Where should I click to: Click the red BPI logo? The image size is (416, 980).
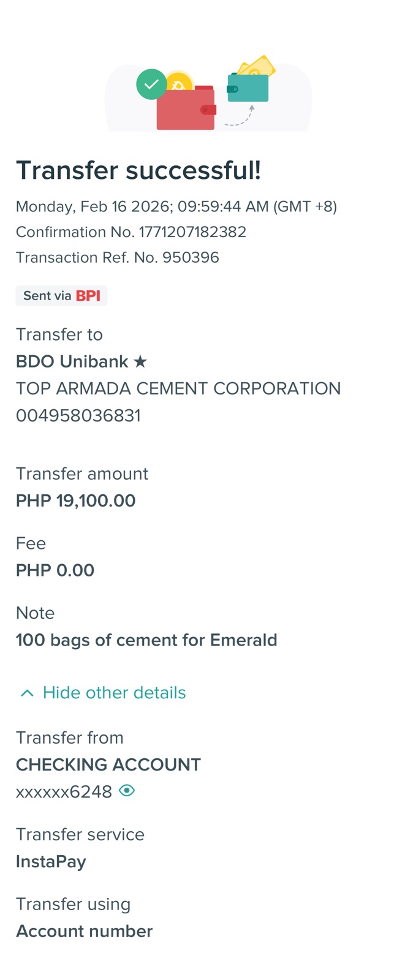(x=88, y=296)
